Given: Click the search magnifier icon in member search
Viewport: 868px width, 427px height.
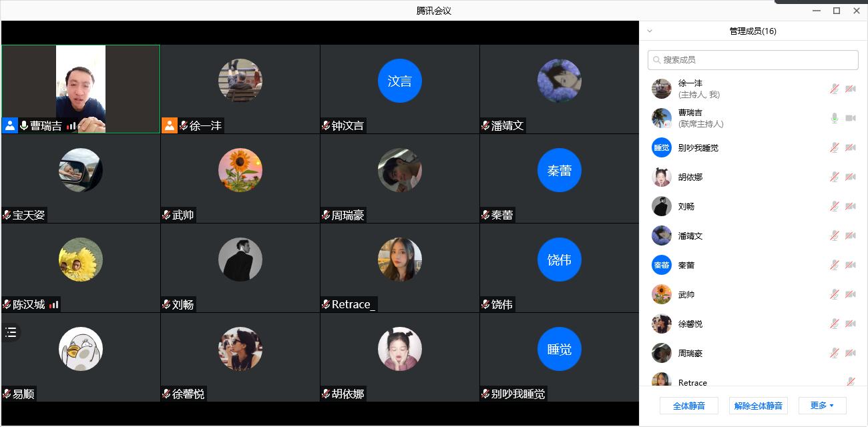Looking at the screenshot, I should [x=657, y=60].
